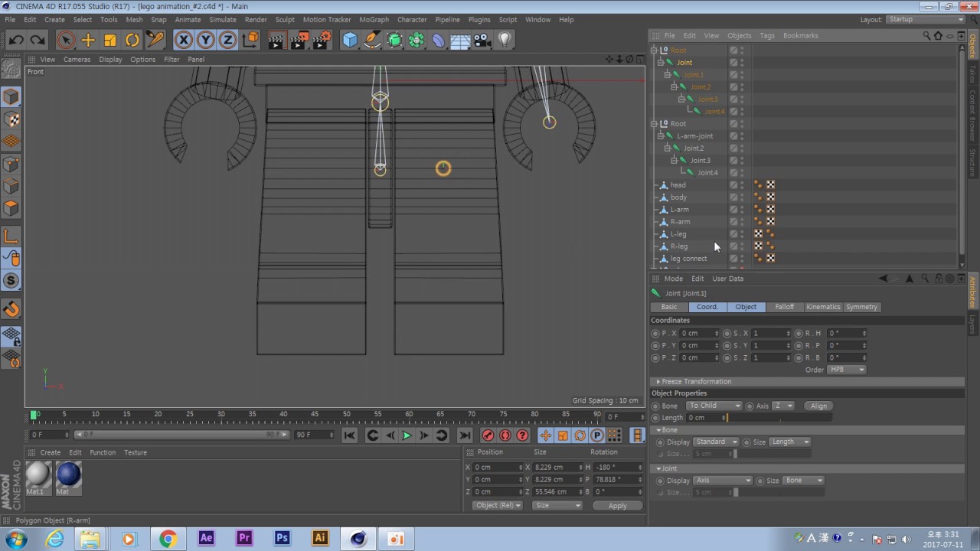The image size is (980, 551).
Task: Add a cube primitive object
Action: (x=350, y=41)
